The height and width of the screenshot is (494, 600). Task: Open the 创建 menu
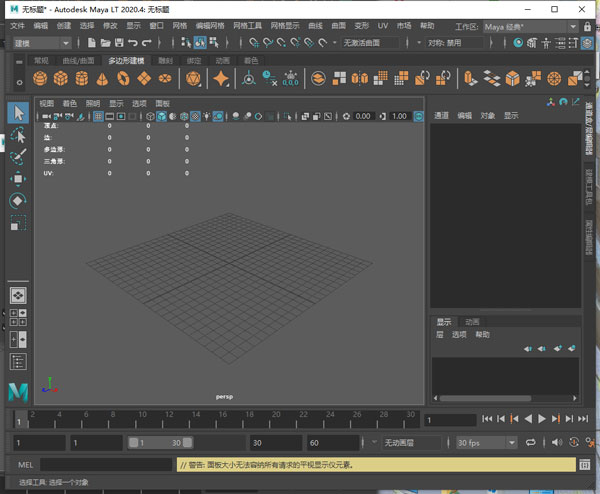tap(64, 26)
